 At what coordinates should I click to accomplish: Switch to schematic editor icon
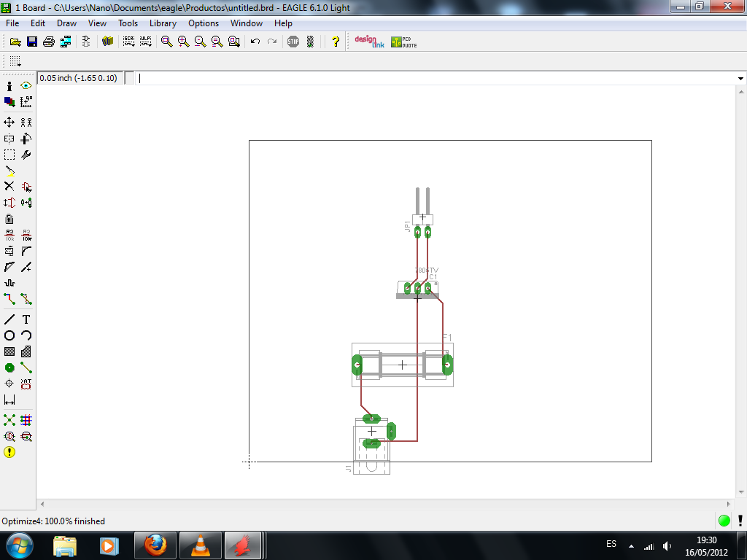(x=86, y=42)
